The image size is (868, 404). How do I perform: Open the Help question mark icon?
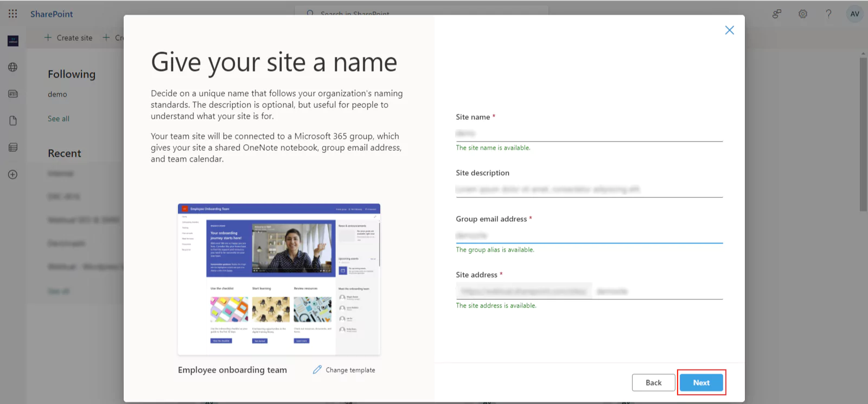coord(828,14)
